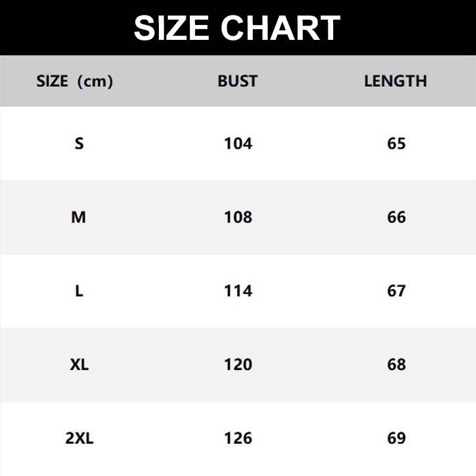The image size is (476, 476).
Task: Click the SIZE CHART title
Action: click(x=237, y=28)
